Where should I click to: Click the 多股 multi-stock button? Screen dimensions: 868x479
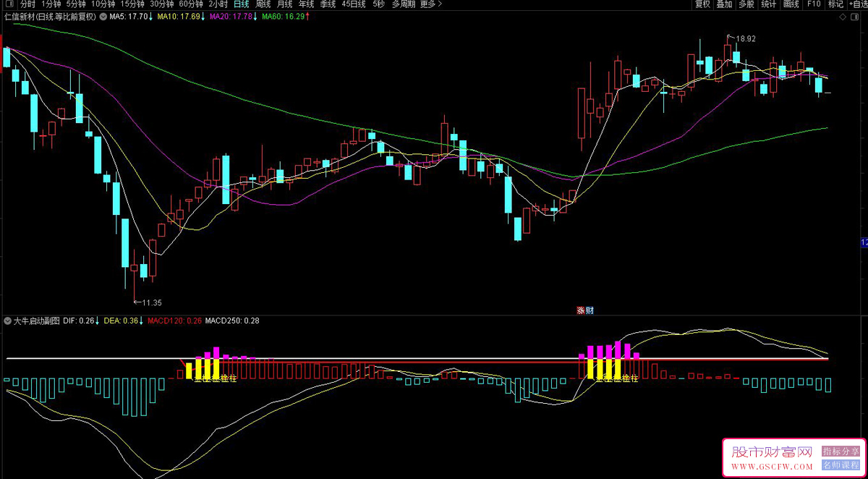[746, 4]
